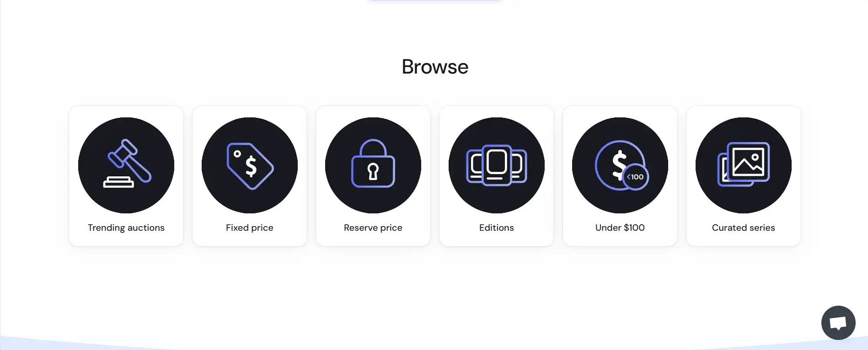Select the price tag icon for Fixed price

(250, 165)
